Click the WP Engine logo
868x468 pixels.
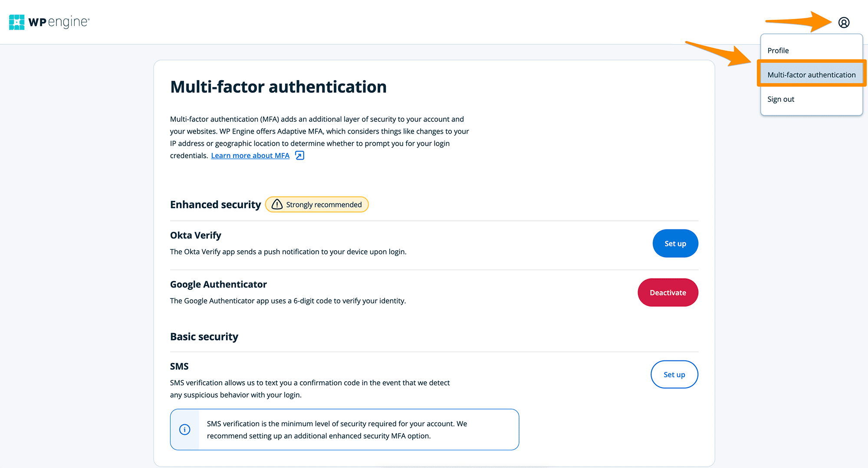tap(49, 21)
